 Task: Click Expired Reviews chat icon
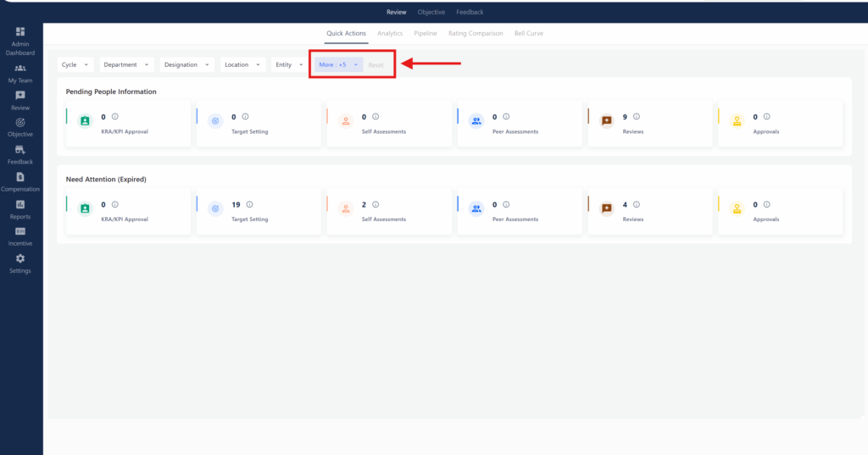point(607,208)
